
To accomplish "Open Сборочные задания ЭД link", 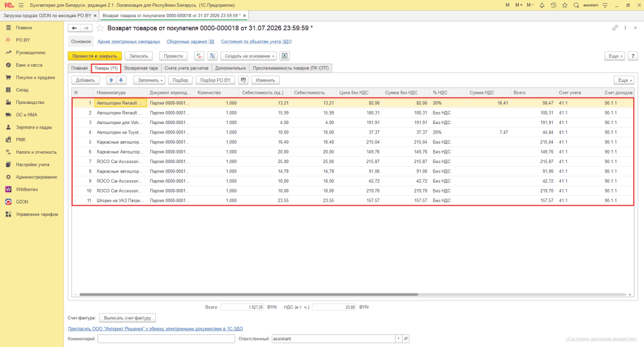I will [191, 42].
